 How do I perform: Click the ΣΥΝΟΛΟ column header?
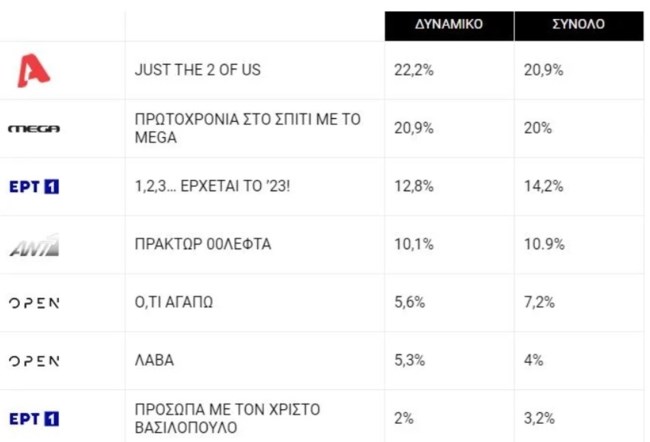coord(579,25)
